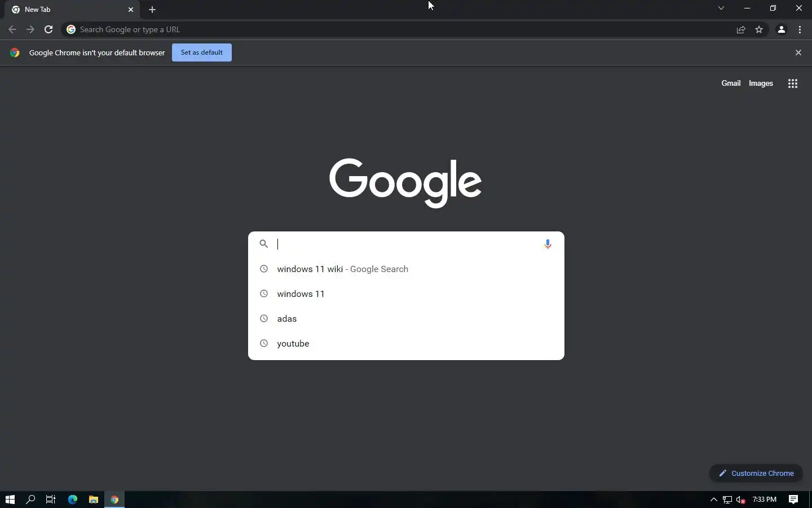Open the tab search dropdown arrow

pyautogui.click(x=721, y=8)
